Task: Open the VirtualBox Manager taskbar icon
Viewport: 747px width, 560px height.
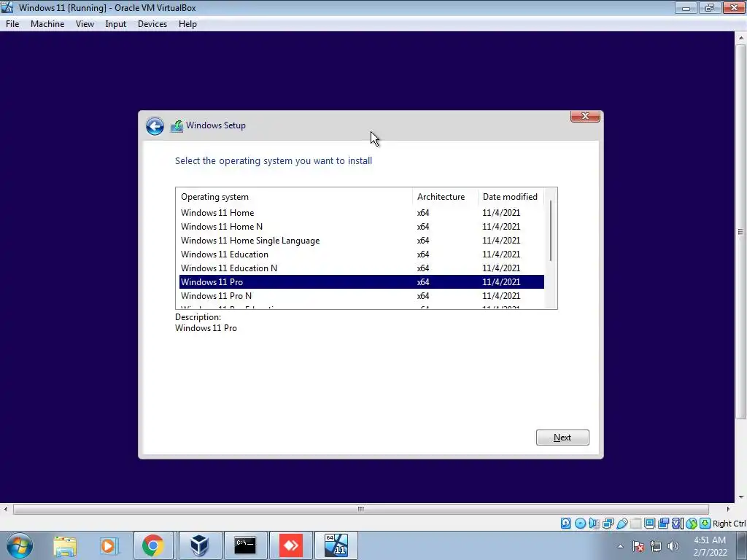Action: [x=199, y=545]
